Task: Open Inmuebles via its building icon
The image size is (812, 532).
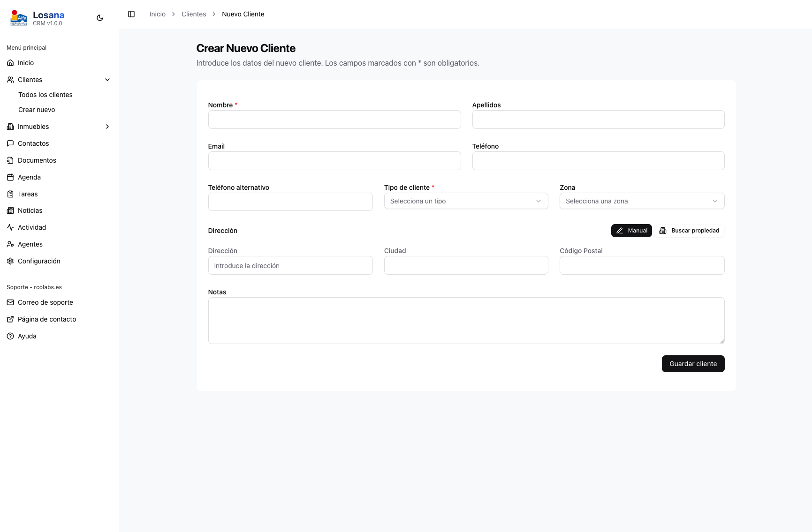Action: [10, 127]
